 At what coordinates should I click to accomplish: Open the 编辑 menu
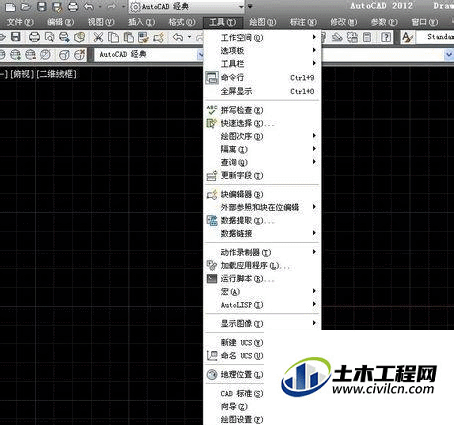pos(60,22)
